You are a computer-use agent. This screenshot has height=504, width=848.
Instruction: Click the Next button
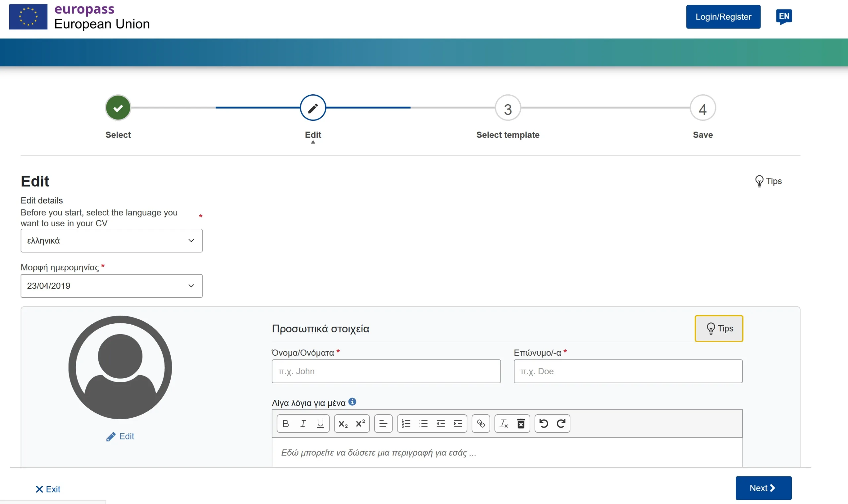pos(764,488)
